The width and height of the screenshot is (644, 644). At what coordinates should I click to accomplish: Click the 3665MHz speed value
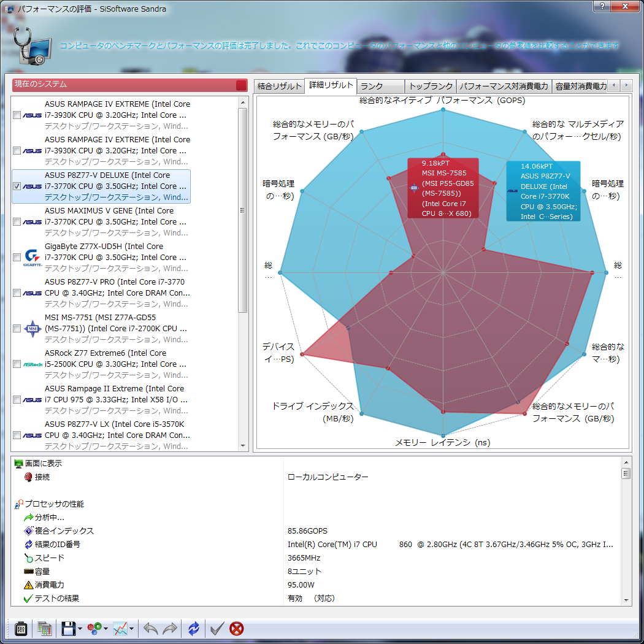pos(304,558)
